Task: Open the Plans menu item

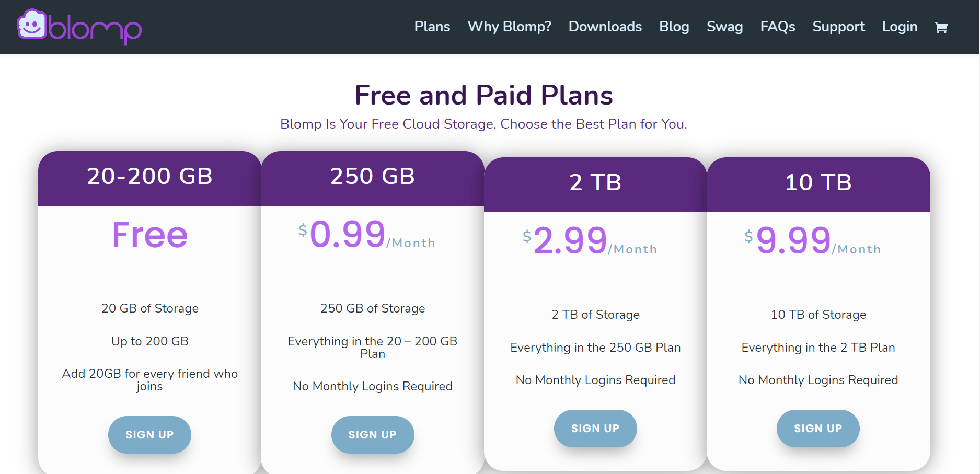Action: click(432, 27)
